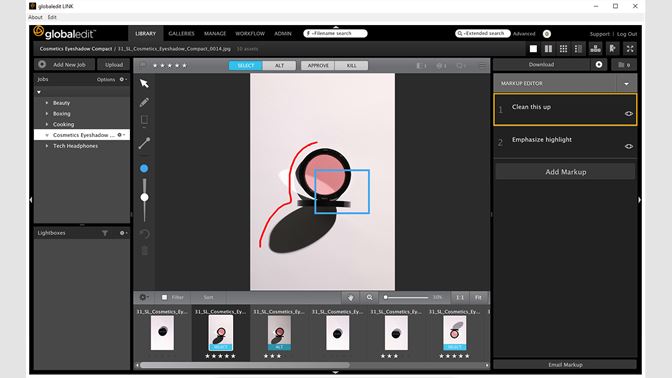Image resolution: width=672 pixels, height=378 pixels.
Task: Switch to list detail view
Action: point(578,49)
